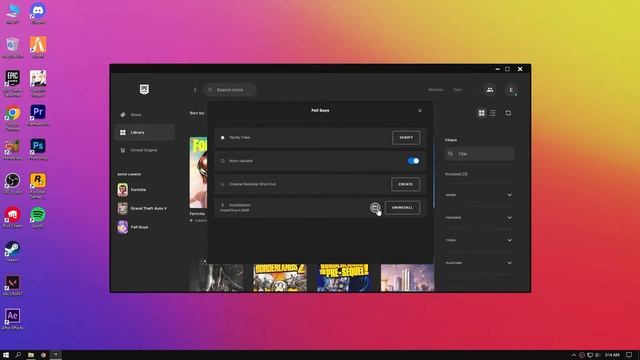Expand the Features filter dropdown
Screen dimensions: 640x360
click(x=478, y=218)
